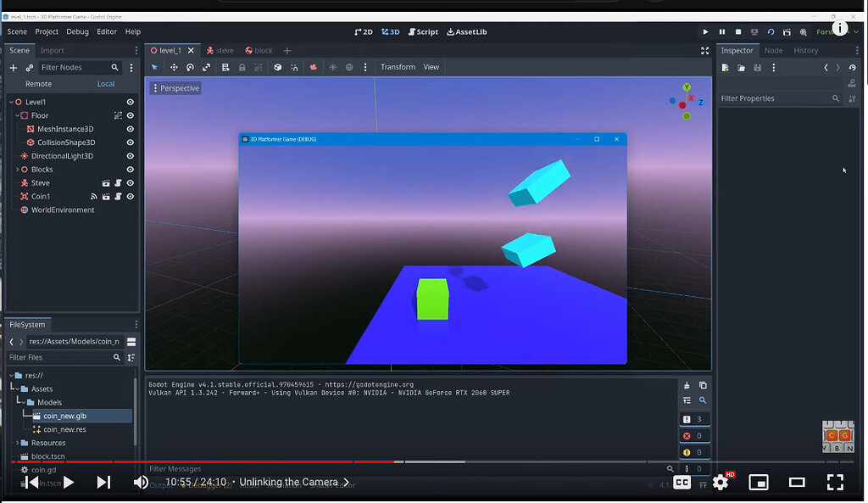The width and height of the screenshot is (868, 503).
Task: Hide the Floor node
Action: tap(130, 115)
